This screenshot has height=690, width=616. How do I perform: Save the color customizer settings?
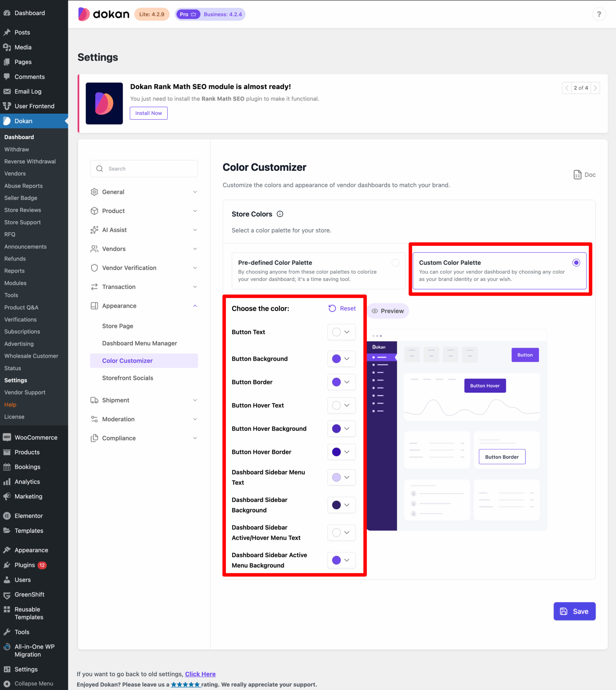click(574, 611)
